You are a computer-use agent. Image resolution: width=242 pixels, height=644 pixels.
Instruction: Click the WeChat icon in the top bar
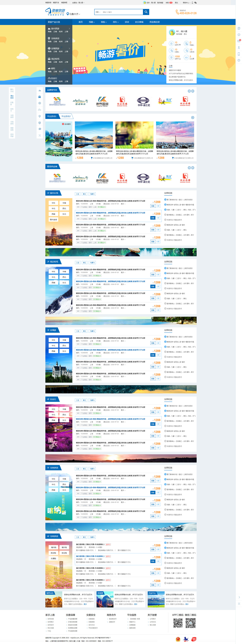(x=195, y=3)
